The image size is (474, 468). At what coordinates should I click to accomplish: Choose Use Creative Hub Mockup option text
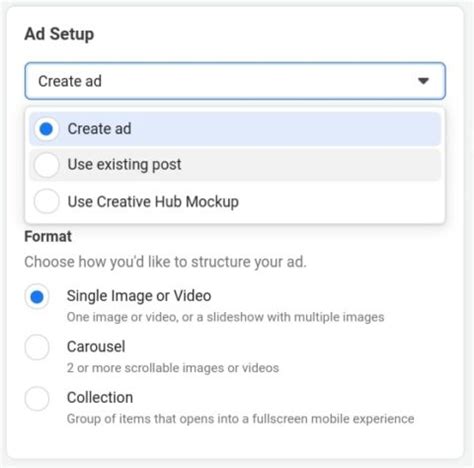point(153,202)
